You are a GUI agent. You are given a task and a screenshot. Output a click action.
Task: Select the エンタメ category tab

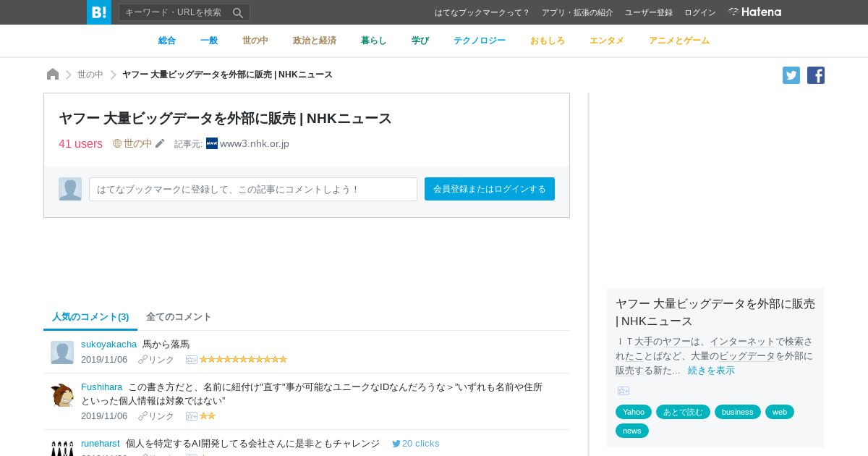[607, 41]
